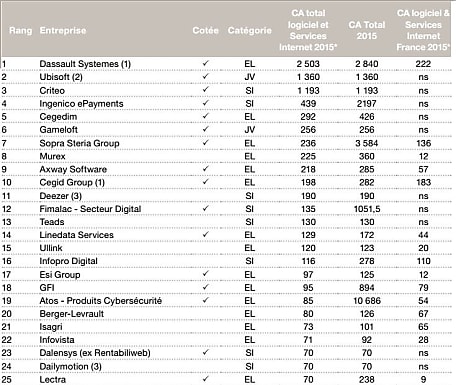This screenshot has height=385, width=456.
Task: Select the Fimalac - Secteur Digital entry
Action: [90, 209]
